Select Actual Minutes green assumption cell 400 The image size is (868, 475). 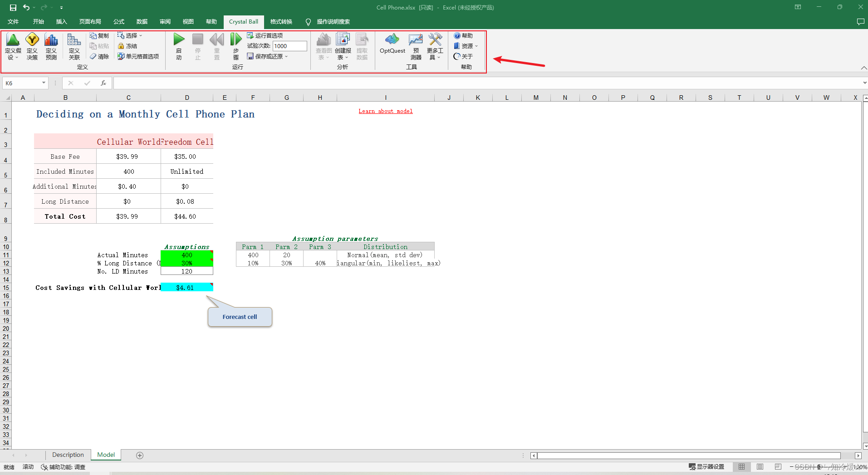pos(187,255)
